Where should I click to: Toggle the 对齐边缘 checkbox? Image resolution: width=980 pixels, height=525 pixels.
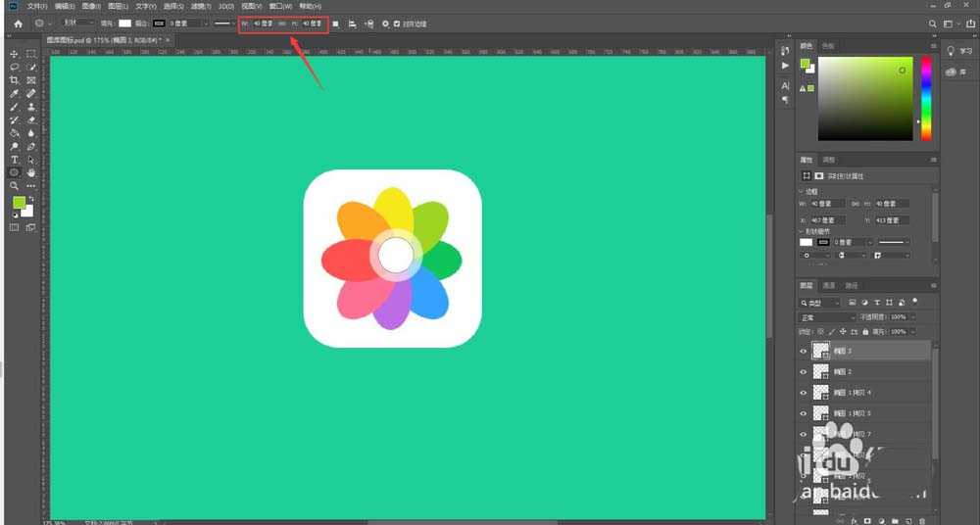(x=396, y=23)
